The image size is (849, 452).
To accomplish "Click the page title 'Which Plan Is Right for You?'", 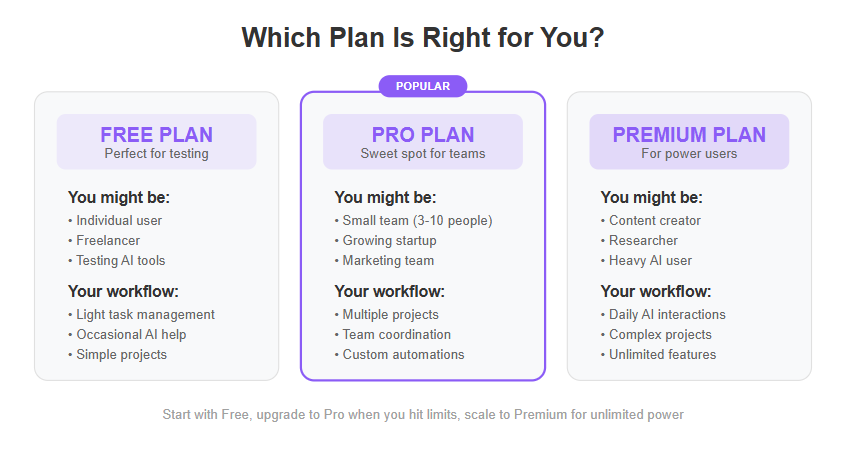I will coord(423,38).
